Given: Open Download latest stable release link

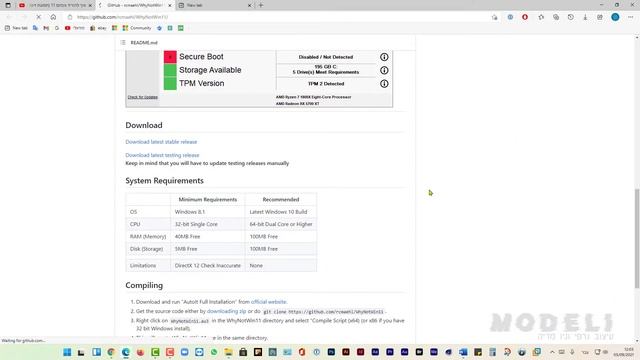Looking at the screenshot, I should coord(161,142).
